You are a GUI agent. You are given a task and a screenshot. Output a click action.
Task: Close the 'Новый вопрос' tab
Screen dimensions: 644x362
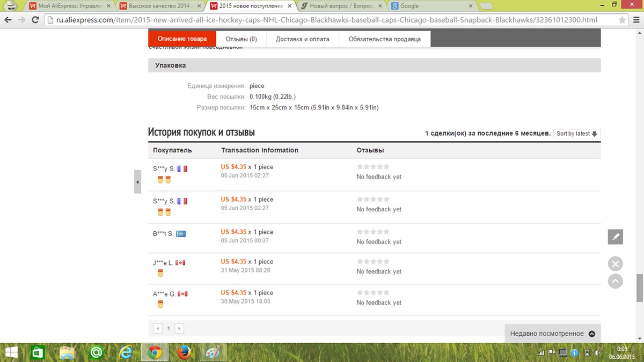point(379,6)
